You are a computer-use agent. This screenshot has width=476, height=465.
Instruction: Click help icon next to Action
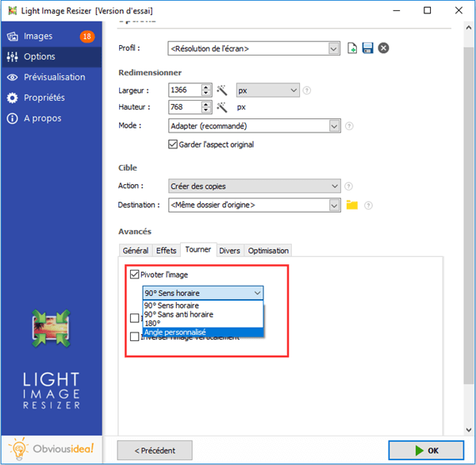coord(349,186)
